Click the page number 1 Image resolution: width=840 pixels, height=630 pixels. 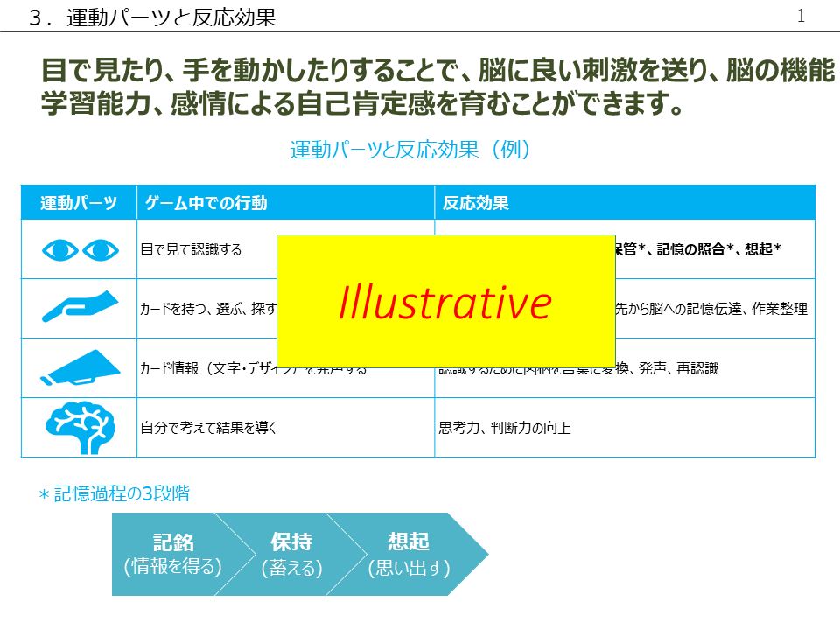801,16
